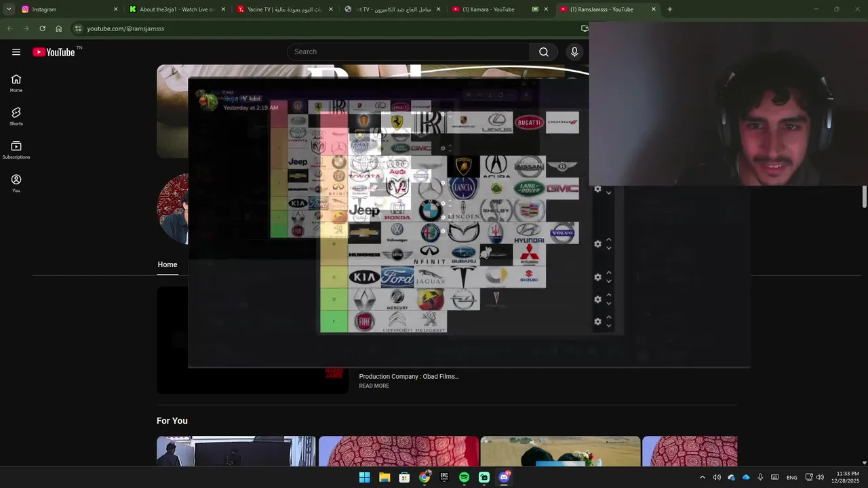
Task: Select the Citroën logo in the bottom tier
Action: (x=397, y=321)
